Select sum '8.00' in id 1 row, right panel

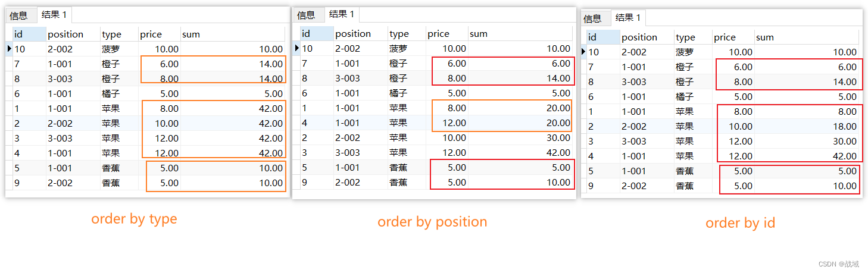coord(807,112)
